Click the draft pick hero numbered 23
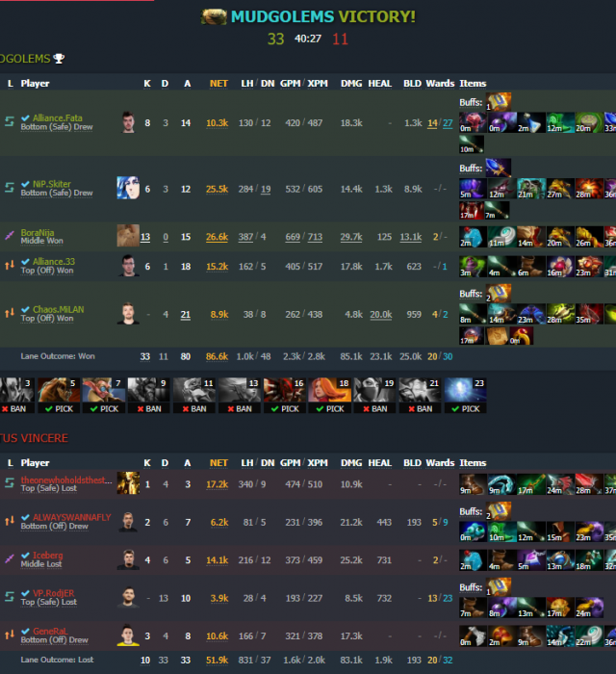Viewport: 616px width, 674px height. tap(465, 396)
